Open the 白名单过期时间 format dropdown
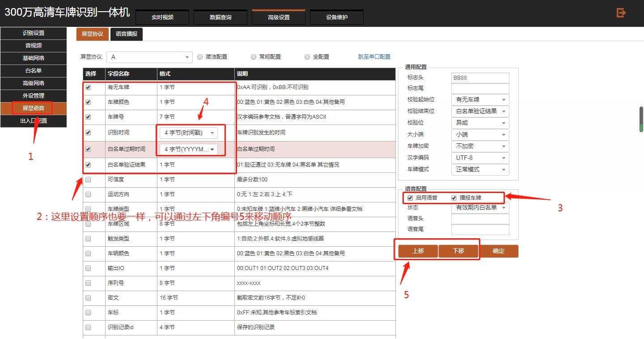The image size is (644, 339). (189, 149)
